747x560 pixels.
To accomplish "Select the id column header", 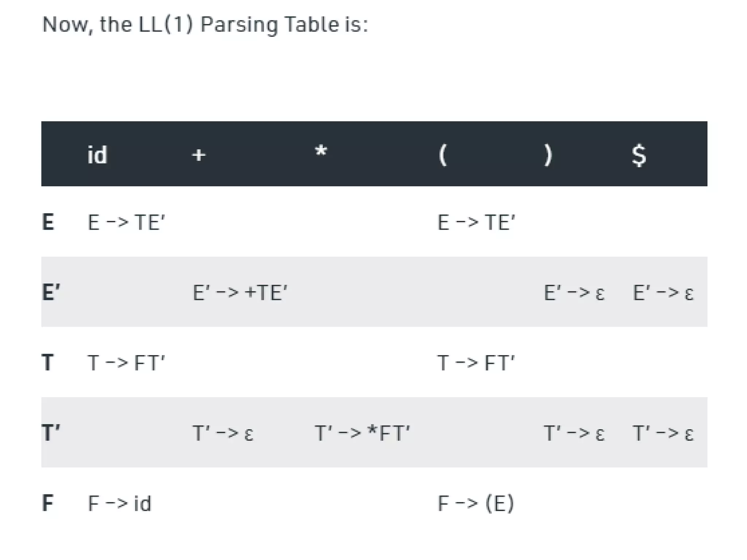I will [97, 155].
